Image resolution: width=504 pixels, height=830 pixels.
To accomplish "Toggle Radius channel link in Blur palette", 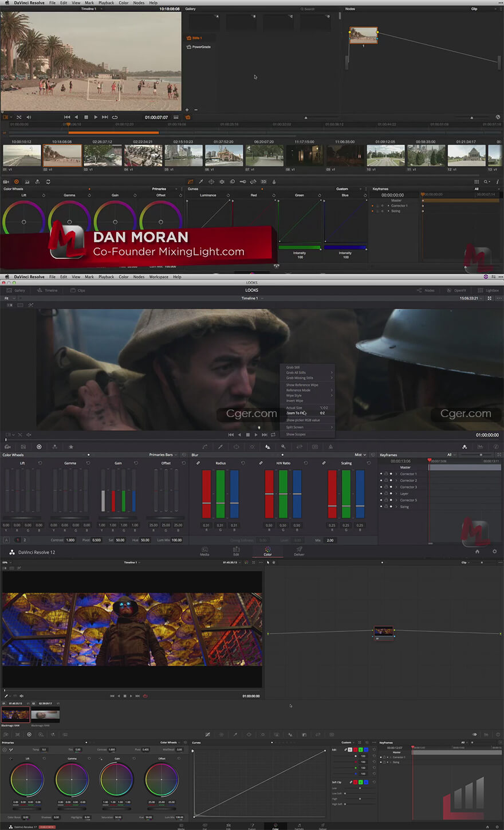I will 198,463.
